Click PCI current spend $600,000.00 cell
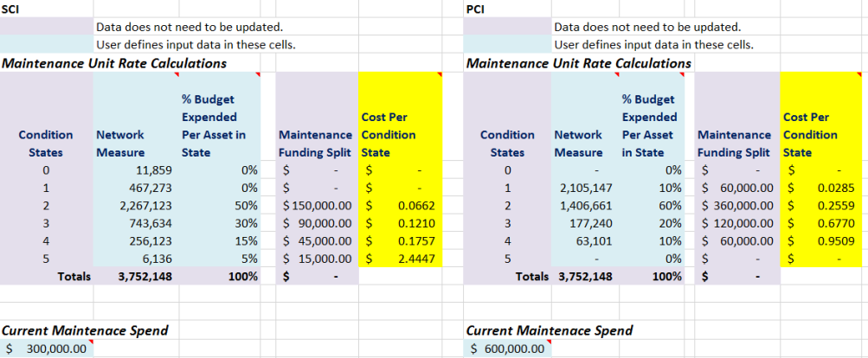The height and width of the screenshot is (358, 868). tap(507, 348)
